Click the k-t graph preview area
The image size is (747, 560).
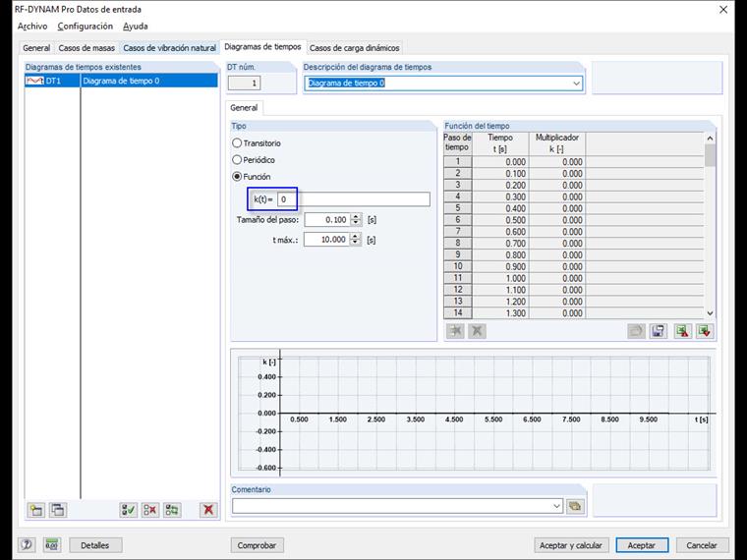474,413
